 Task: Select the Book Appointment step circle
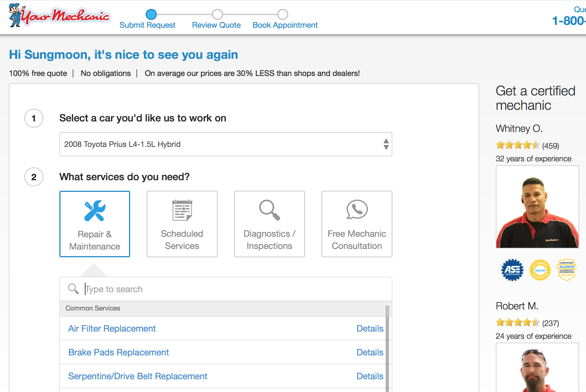283,14
